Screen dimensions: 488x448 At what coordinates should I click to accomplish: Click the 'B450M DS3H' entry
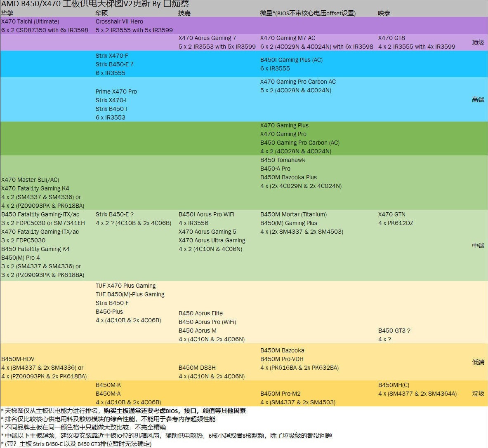coord(197,368)
